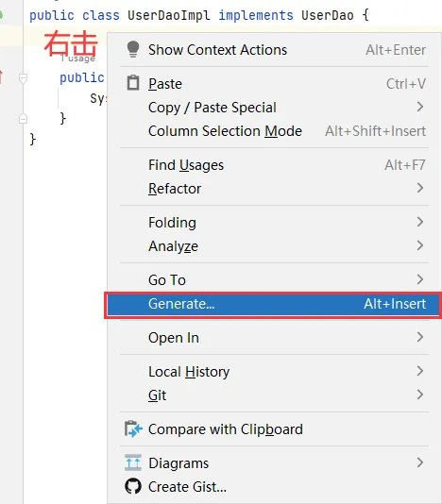Click the clipboard Paste icon
The height and width of the screenshot is (504, 442).
click(133, 83)
